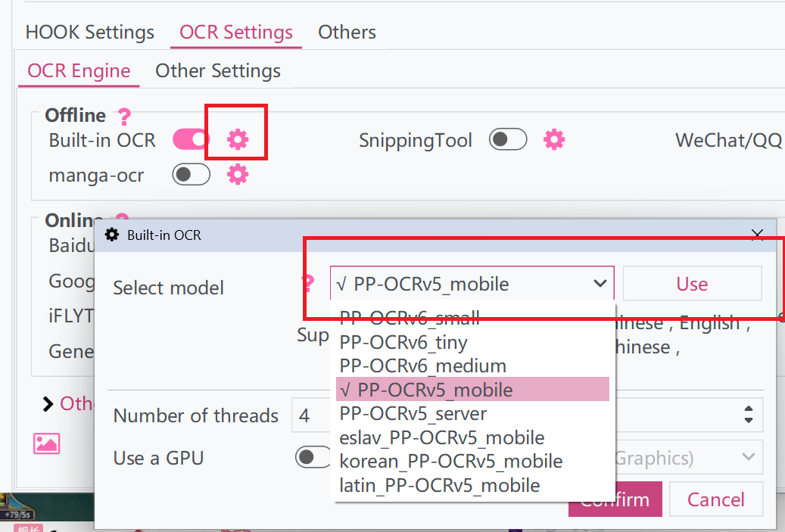
Task: Enable the manga-ocr toggle
Action: point(191,175)
